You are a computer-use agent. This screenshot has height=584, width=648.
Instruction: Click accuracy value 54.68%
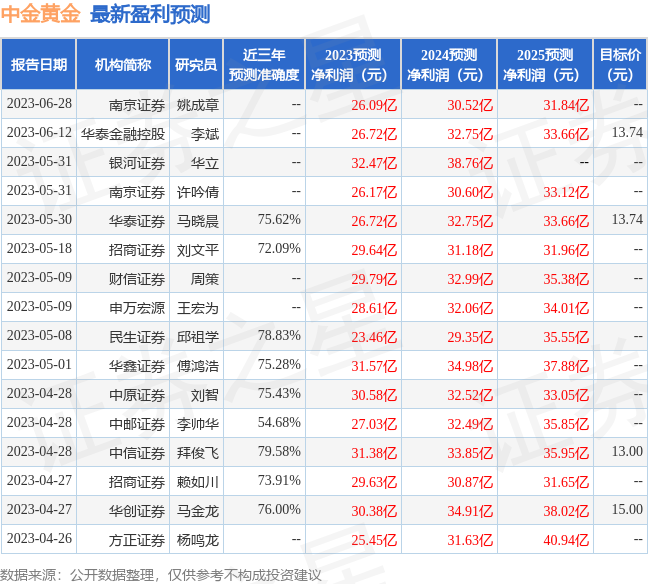point(279,422)
